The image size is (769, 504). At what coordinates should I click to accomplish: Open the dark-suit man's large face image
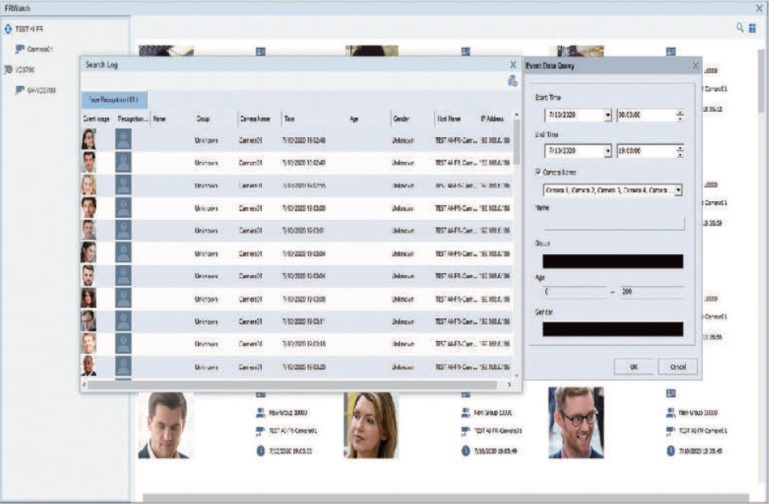click(x=165, y=425)
